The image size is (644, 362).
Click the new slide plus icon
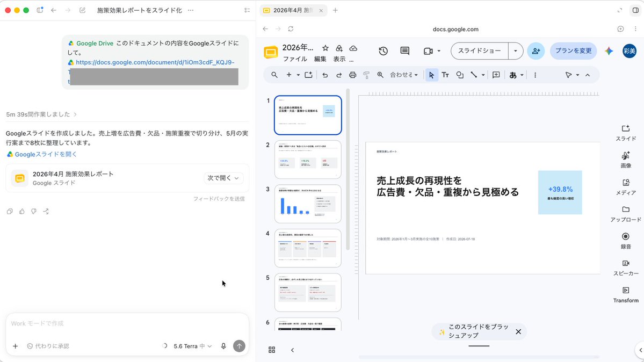[x=289, y=75]
